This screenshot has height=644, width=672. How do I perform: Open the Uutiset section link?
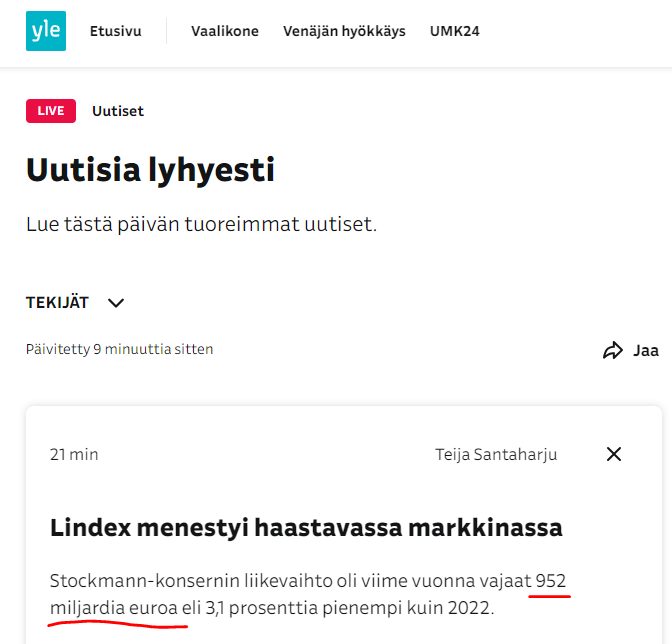tap(118, 111)
